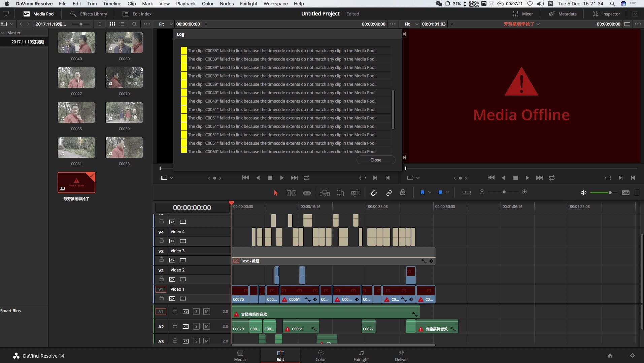Click the Position Lock padlock icon
The width and height of the screenshot is (644, 363).
(x=403, y=193)
